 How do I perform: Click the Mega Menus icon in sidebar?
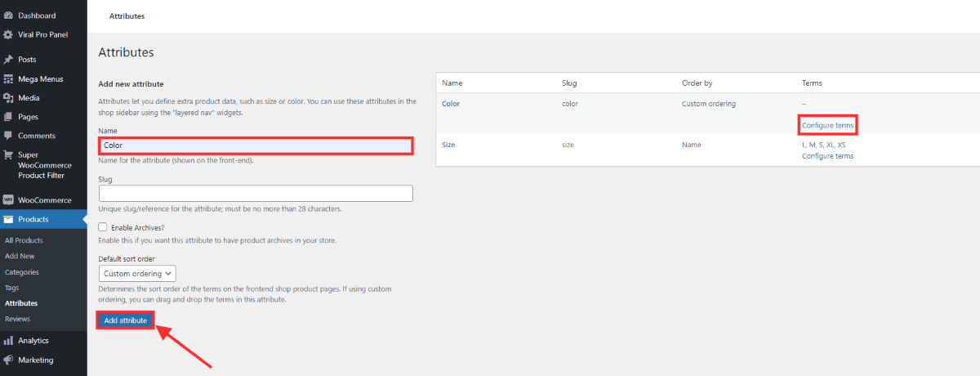[x=8, y=78]
